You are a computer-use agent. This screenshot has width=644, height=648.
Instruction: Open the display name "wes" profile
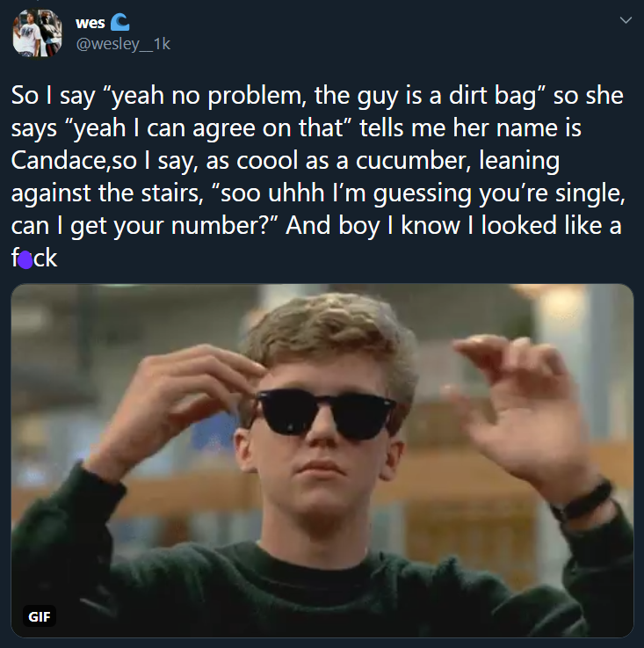coord(90,23)
